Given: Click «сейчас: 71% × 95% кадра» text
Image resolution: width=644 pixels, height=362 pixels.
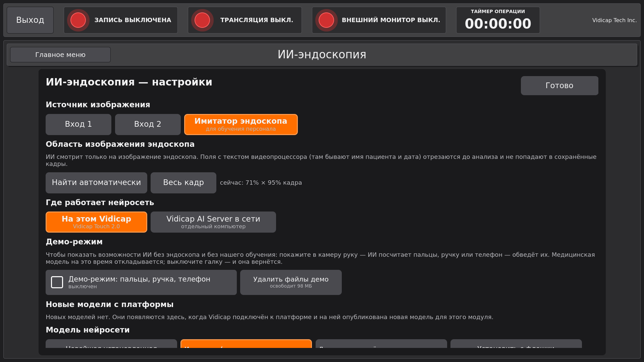Looking at the screenshot, I should pos(261,183).
